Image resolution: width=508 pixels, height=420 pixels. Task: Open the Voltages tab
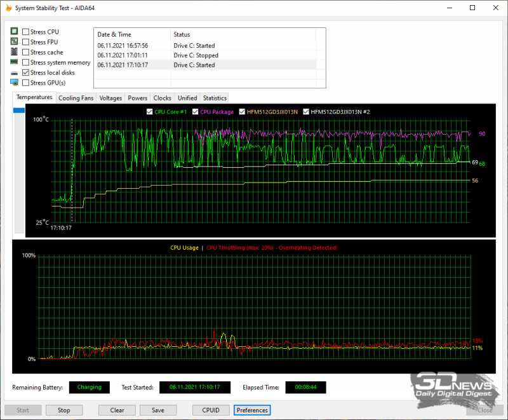coord(110,98)
